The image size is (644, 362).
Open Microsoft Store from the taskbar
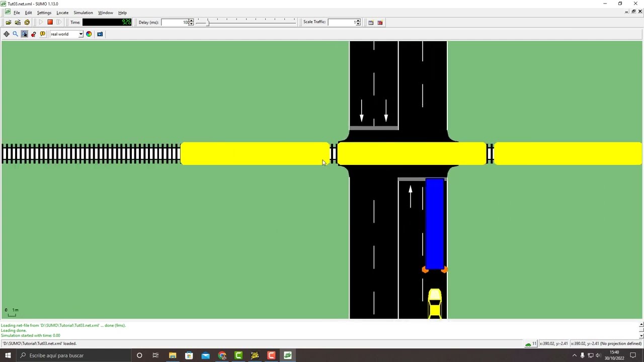click(x=189, y=355)
